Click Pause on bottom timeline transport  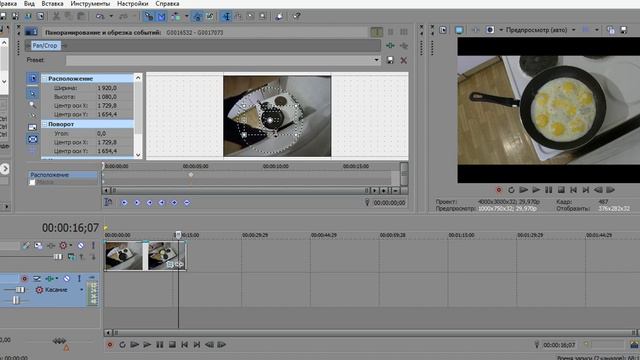(x=160, y=345)
